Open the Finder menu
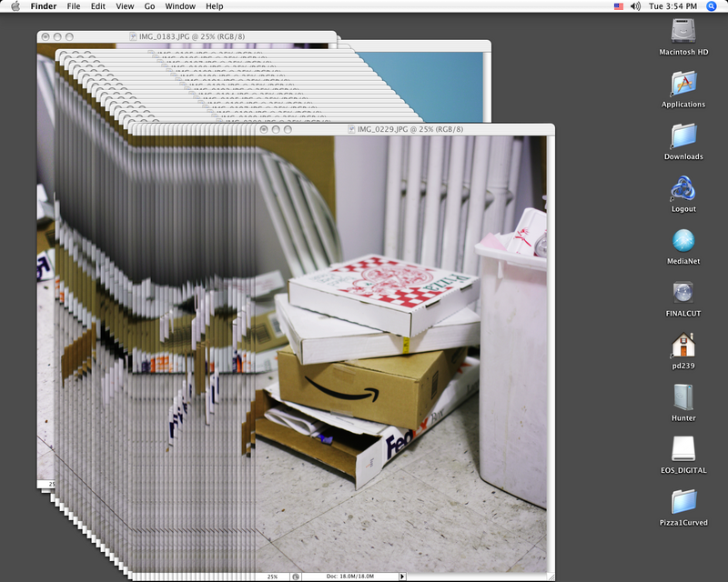 [44, 6]
